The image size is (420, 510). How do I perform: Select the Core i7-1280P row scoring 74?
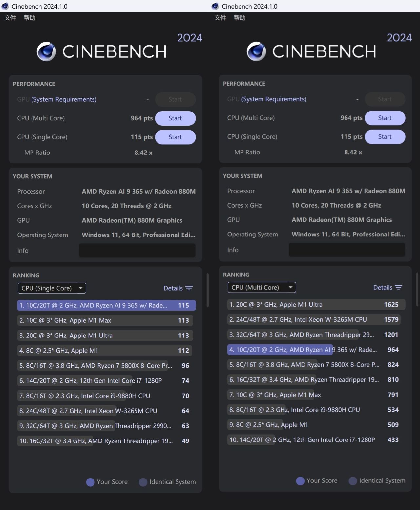106,381
